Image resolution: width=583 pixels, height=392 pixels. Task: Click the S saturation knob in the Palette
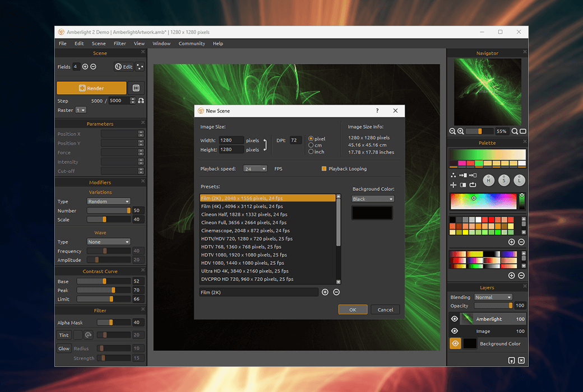click(x=504, y=180)
